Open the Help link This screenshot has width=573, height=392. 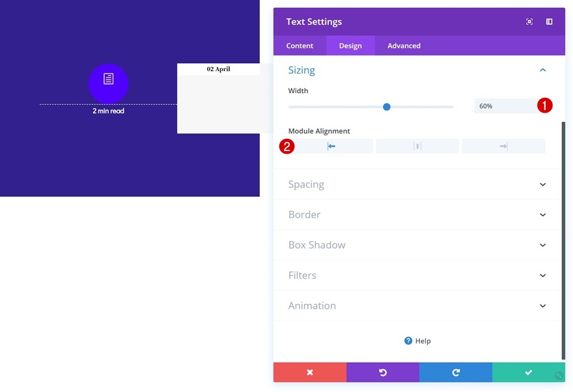point(417,341)
